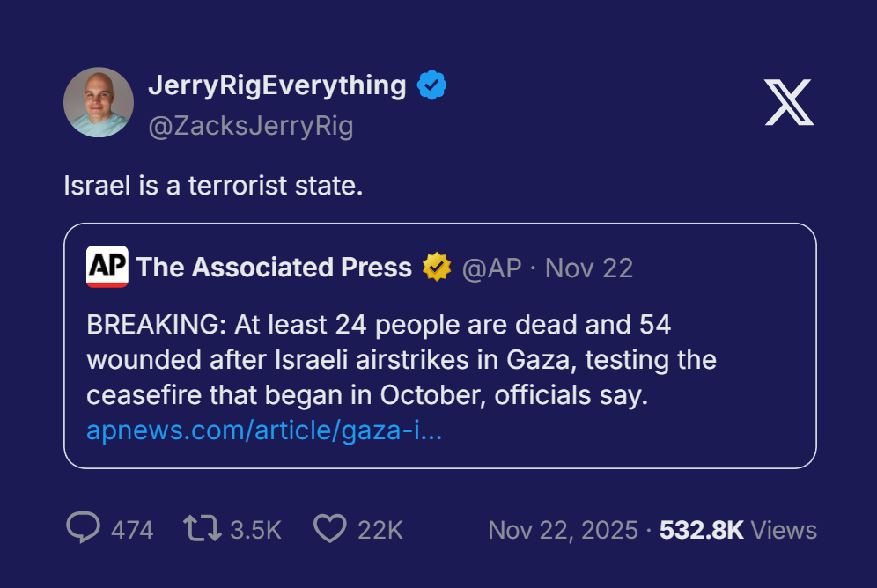This screenshot has height=588, width=877.
Task: Click the AP logo avatar
Action: coord(107,267)
